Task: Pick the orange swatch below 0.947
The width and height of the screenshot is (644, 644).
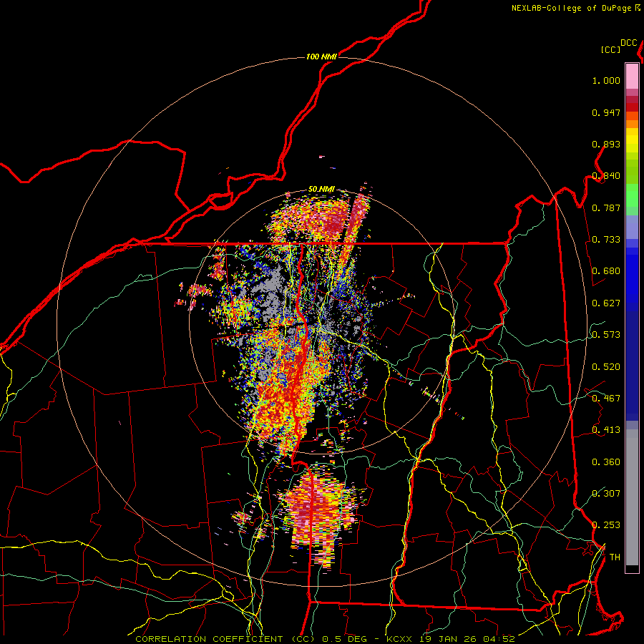Action: 632,124
